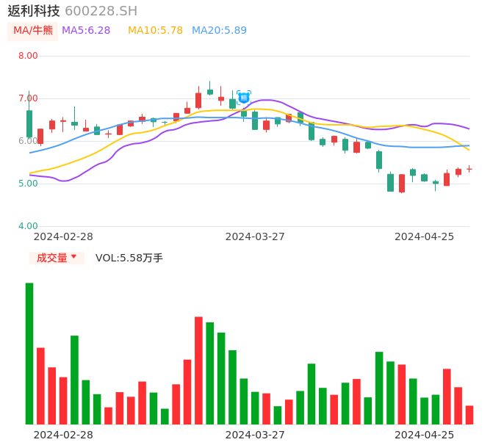The width and height of the screenshot is (504, 445).
Task: Click the 2024-03-27 date under the price chart
Action: (255, 236)
